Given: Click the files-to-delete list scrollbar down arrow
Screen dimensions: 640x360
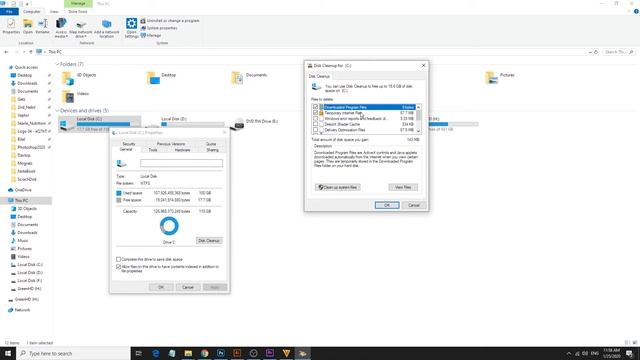Looking at the screenshot, I should pos(418,131).
